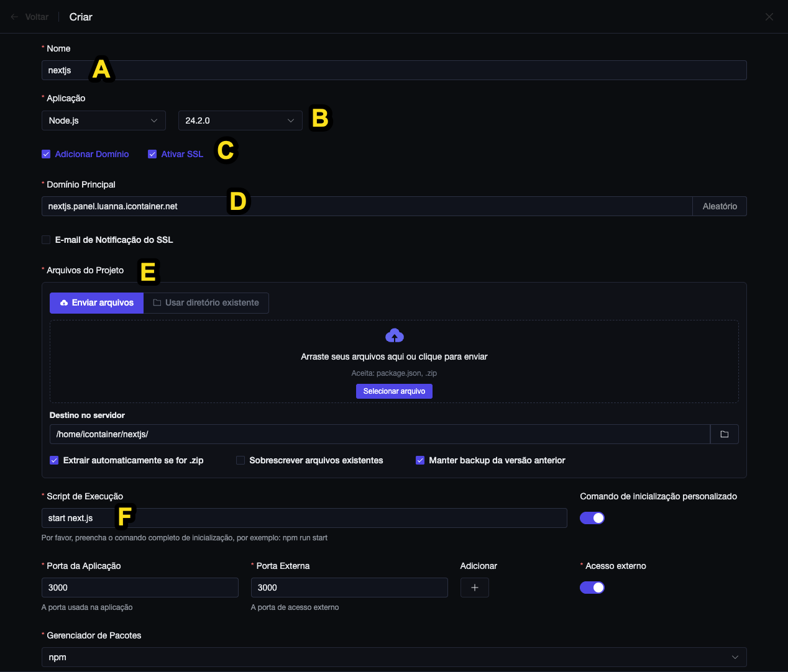Viewport: 788px width, 672px height.
Task: Click the 'Aceita: package.json, .zip' hint text
Action: [x=394, y=373]
